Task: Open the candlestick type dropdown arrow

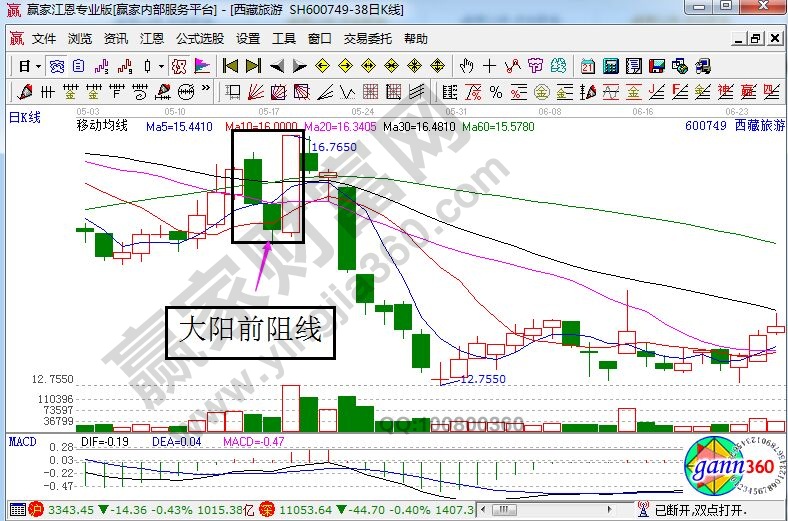Action: (x=161, y=67)
